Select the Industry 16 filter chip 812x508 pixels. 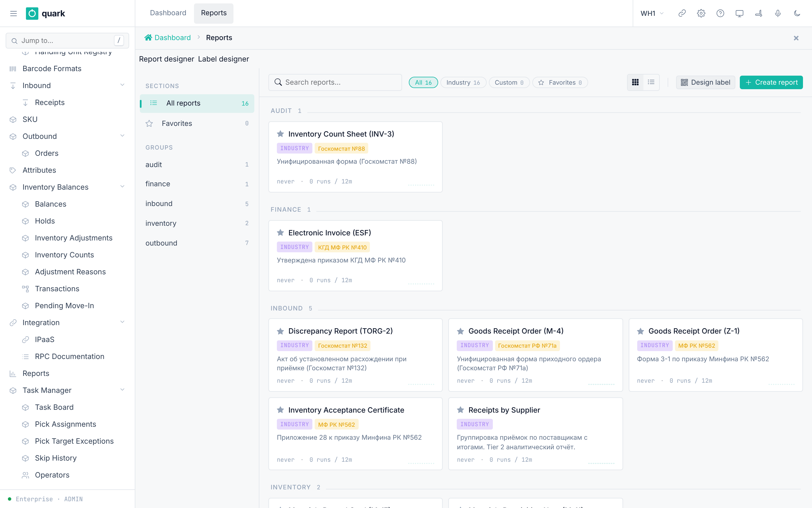(x=463, y=83)
